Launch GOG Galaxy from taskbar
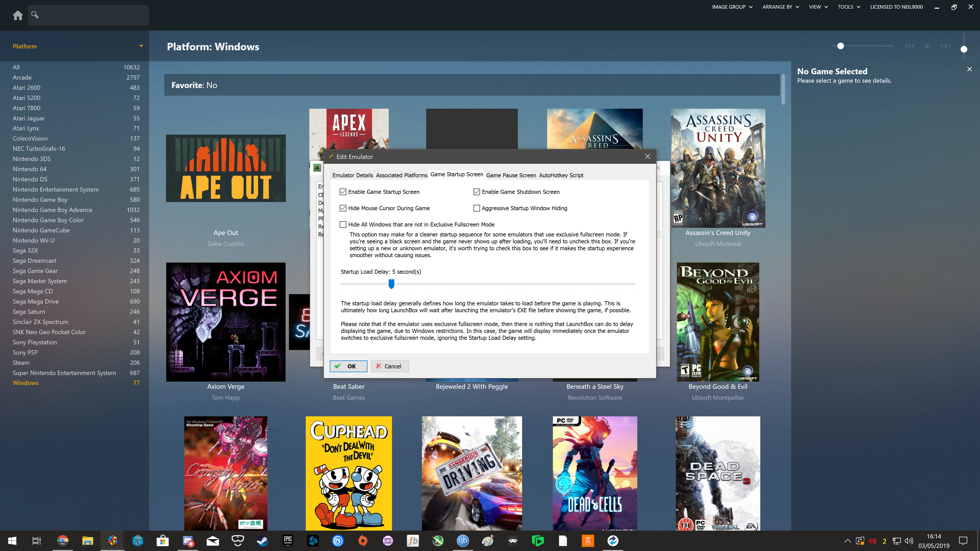980x551 pixels. point(388,541)
